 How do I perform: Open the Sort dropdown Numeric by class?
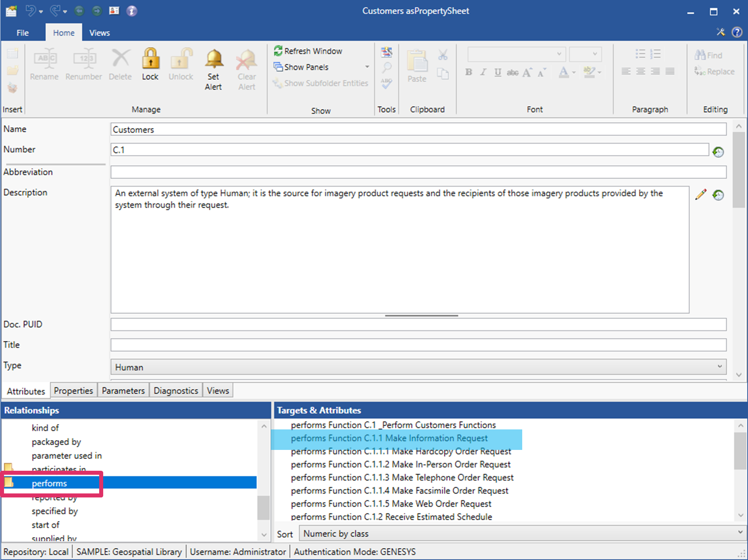[x=521, y=534]
